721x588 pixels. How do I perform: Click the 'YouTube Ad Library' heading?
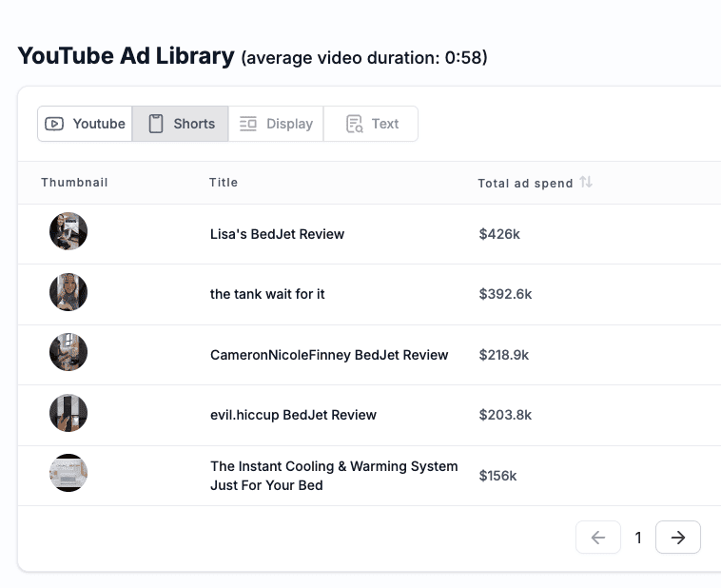(x=126, y=56)
